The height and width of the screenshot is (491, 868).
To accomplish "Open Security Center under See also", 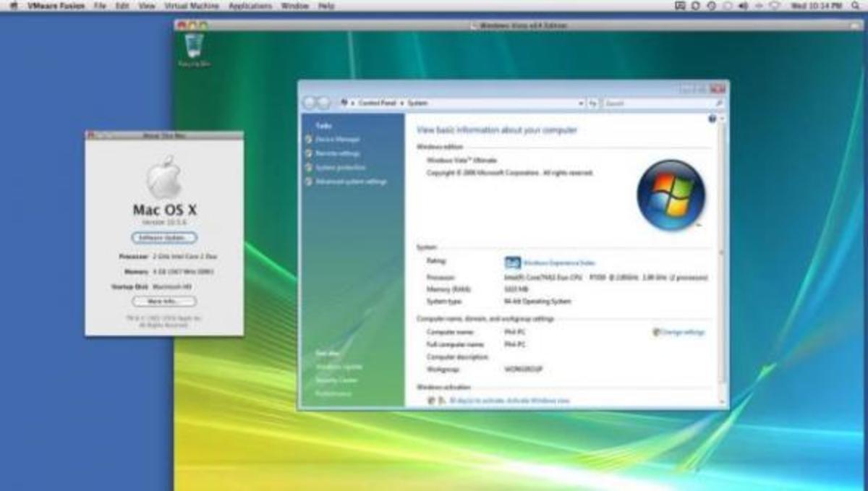I will pos(336,380).
